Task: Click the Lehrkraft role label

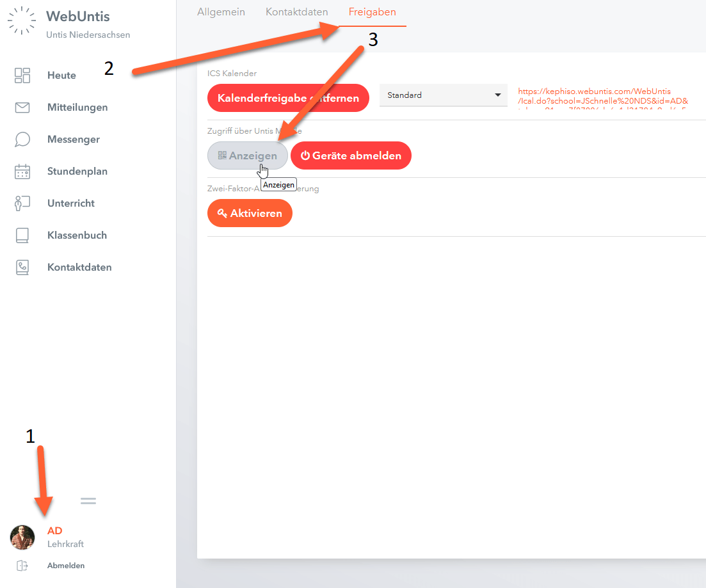Action: click(x=66, y=544)
